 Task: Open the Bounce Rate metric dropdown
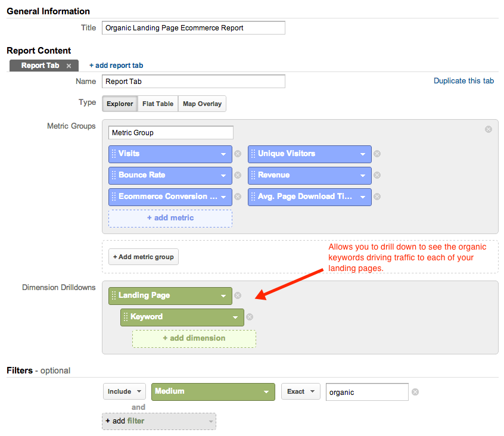tap(223, 176)
